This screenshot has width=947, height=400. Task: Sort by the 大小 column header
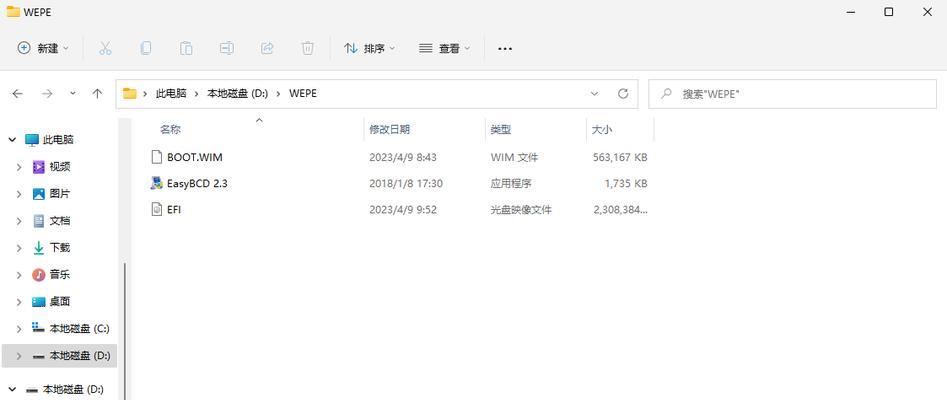pos(601,129)
